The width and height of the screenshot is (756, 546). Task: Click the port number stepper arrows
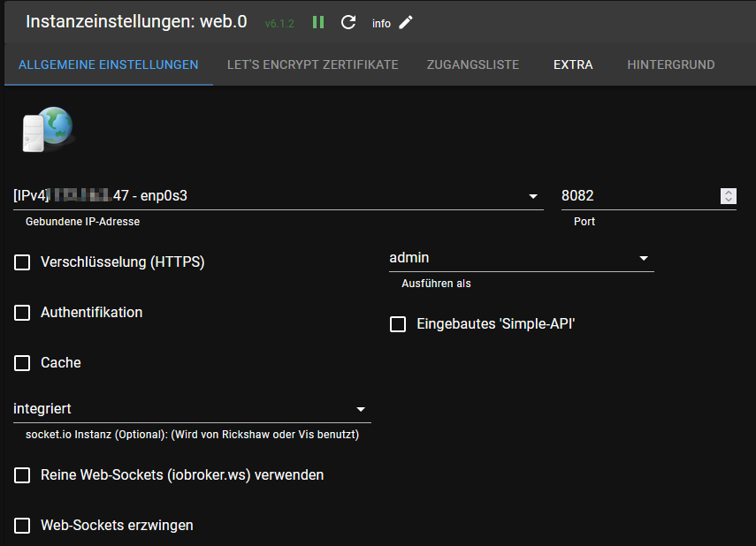click(728, 196)
